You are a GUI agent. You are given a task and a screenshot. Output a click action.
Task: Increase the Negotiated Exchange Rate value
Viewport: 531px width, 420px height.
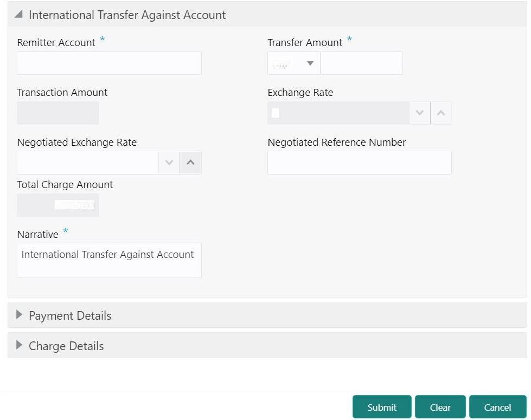(191, 163)
